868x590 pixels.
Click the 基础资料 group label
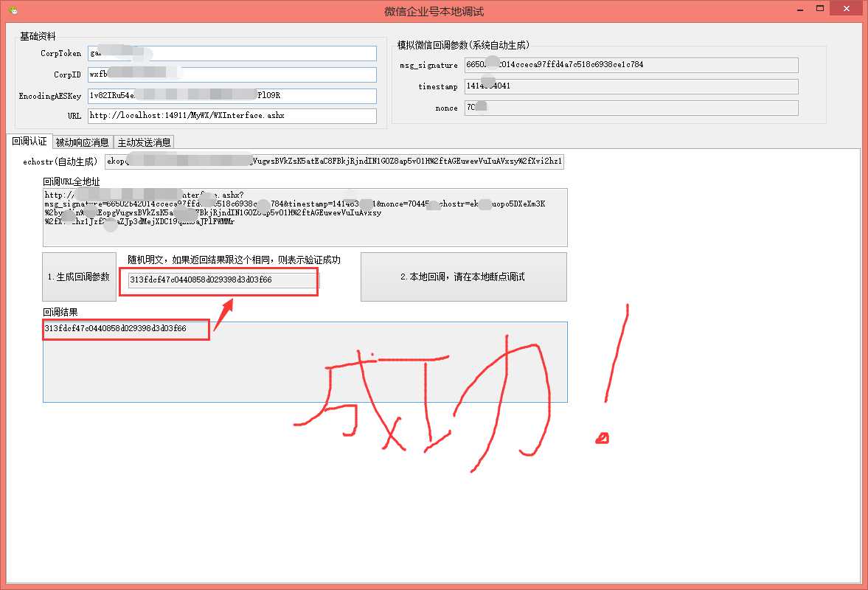pos(38,37)
